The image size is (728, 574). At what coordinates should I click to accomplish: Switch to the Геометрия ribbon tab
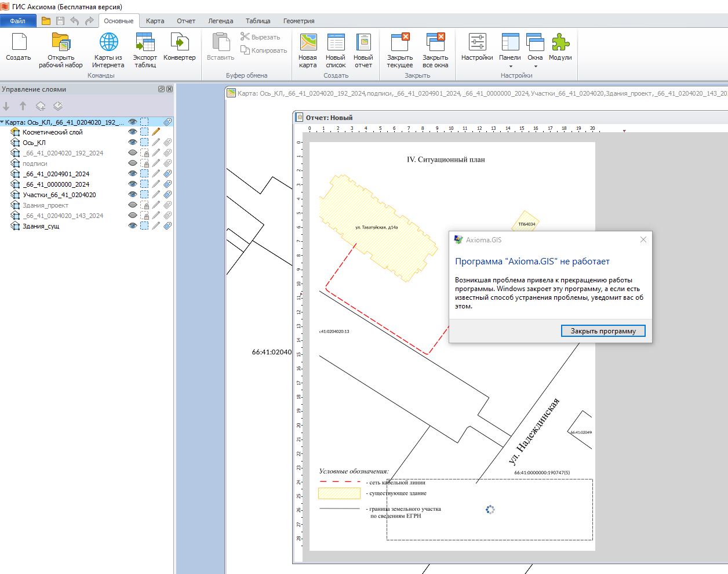299,21
